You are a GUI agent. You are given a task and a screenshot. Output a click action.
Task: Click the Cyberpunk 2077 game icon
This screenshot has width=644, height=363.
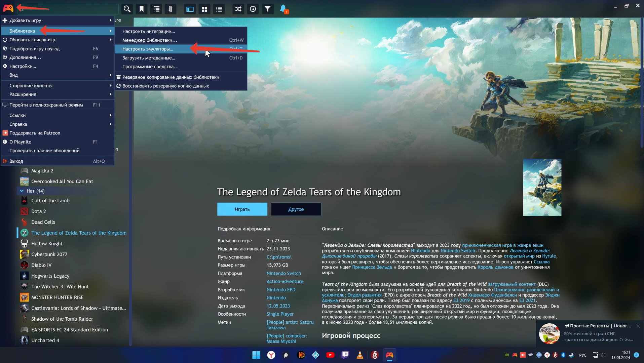(24, 254)
